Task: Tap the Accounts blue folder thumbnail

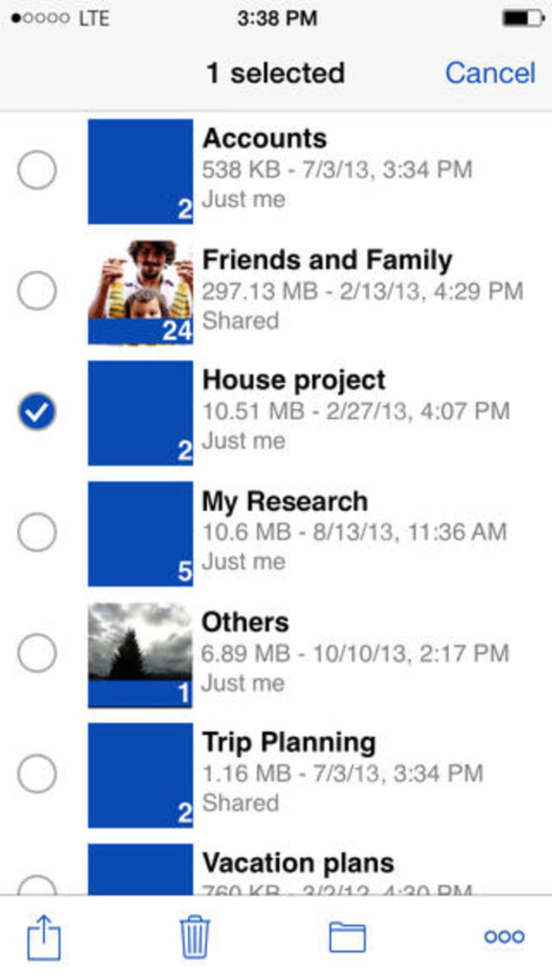Action: [x=141, y=172]
